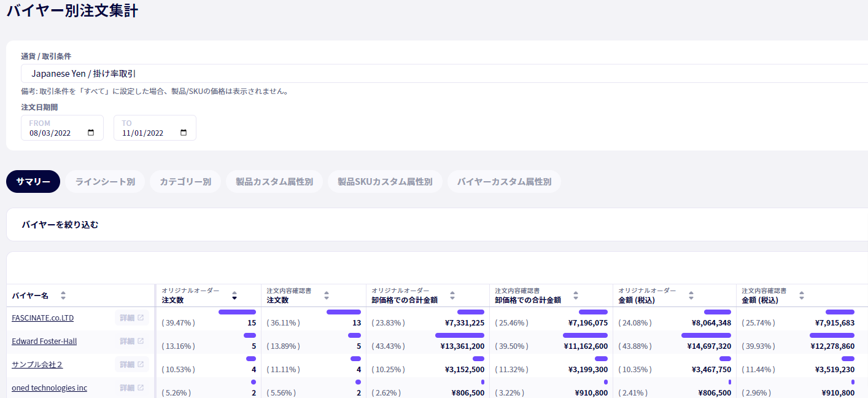
Task: Switch to the カテゴリー別 tab
Action: (x=185, y=182)
